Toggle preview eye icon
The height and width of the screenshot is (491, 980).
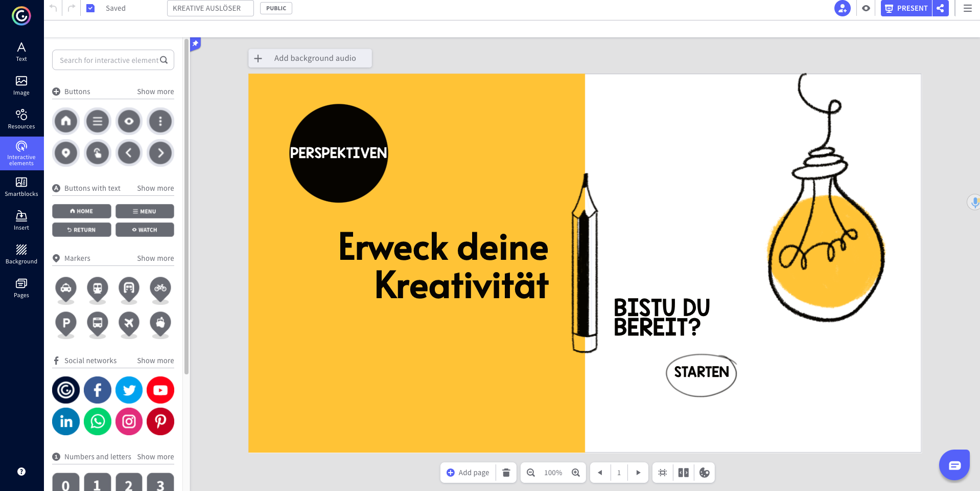tap(866, 8)
